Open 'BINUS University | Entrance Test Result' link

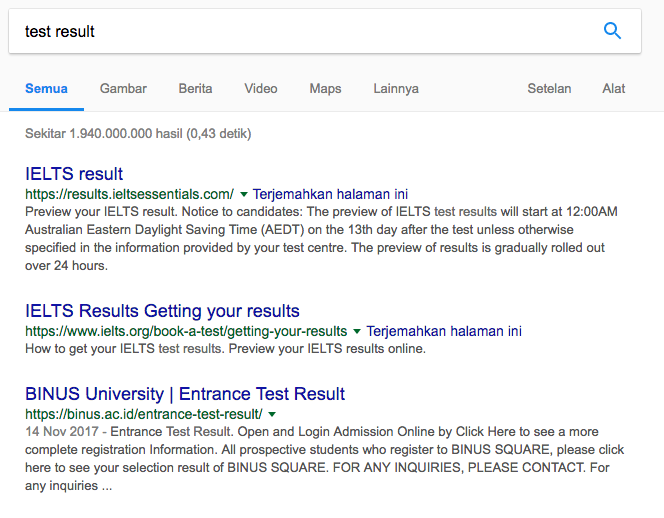(x=185, y=394)
